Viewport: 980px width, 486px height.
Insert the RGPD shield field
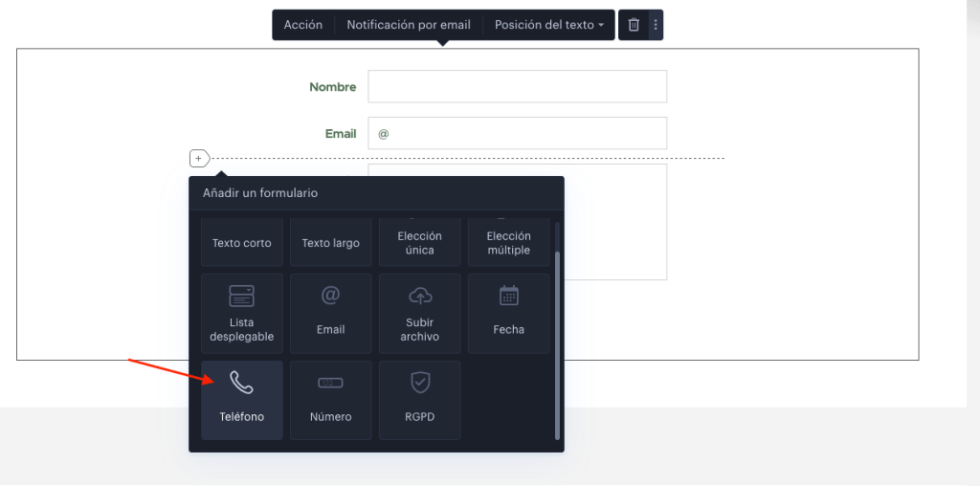pos(420,400)
